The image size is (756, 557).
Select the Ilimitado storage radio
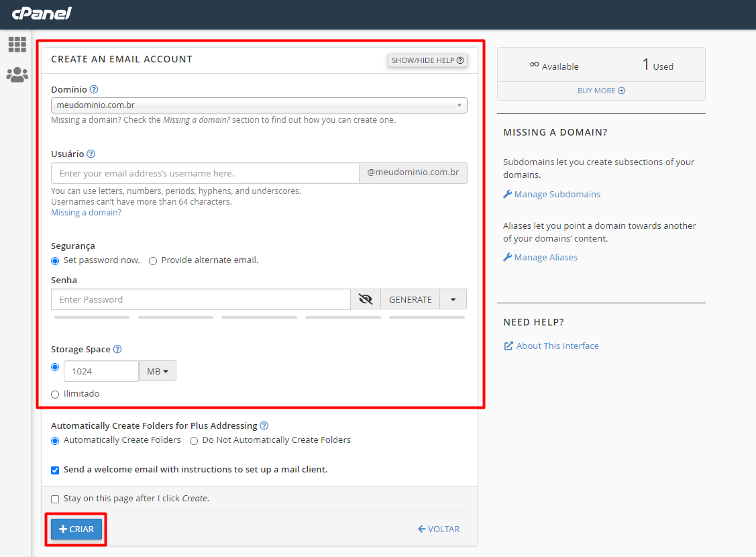coord(55,395)
